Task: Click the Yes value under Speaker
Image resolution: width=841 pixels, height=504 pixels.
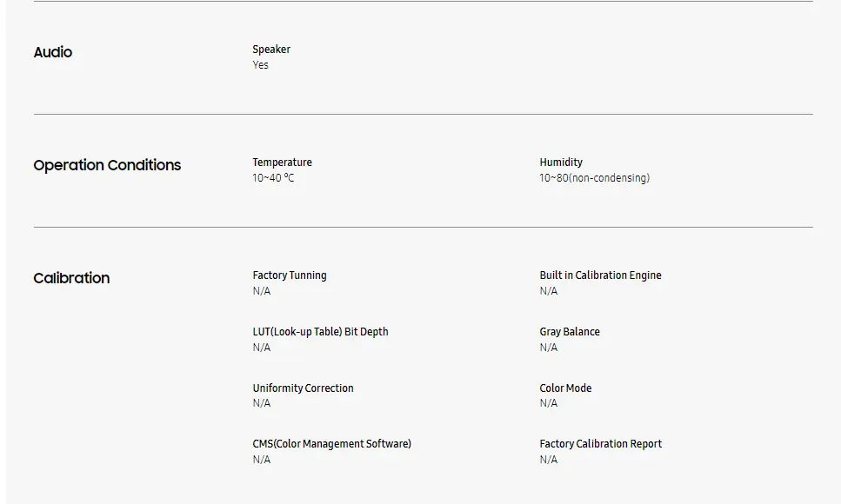Action: click(x=261, y=65)
